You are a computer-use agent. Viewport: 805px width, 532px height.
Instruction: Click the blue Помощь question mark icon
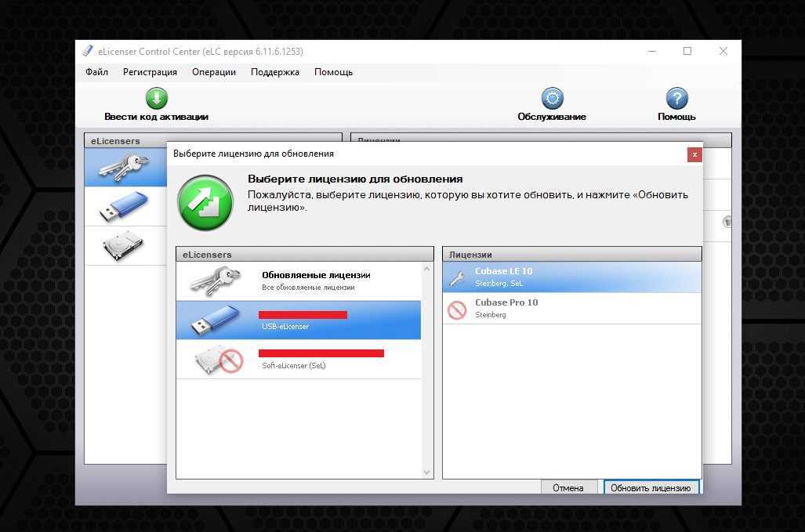pos(676,99)
